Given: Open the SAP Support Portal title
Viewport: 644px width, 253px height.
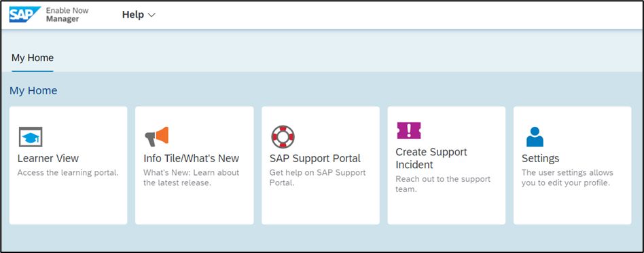Looking at the screenshot, I should tap(315, 158).
